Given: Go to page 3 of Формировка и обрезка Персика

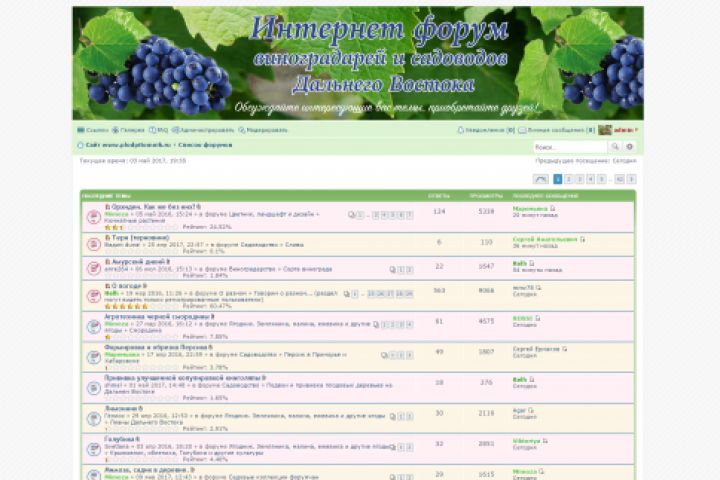Looking at the screenshot, I should coord(409,356).
